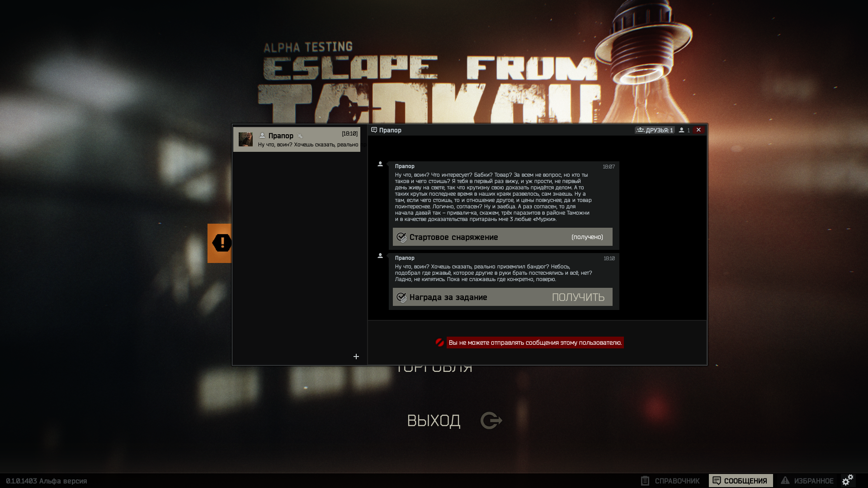Open the СПРАВОЧНИК tab in the bottom bar

tap(670, 481)
